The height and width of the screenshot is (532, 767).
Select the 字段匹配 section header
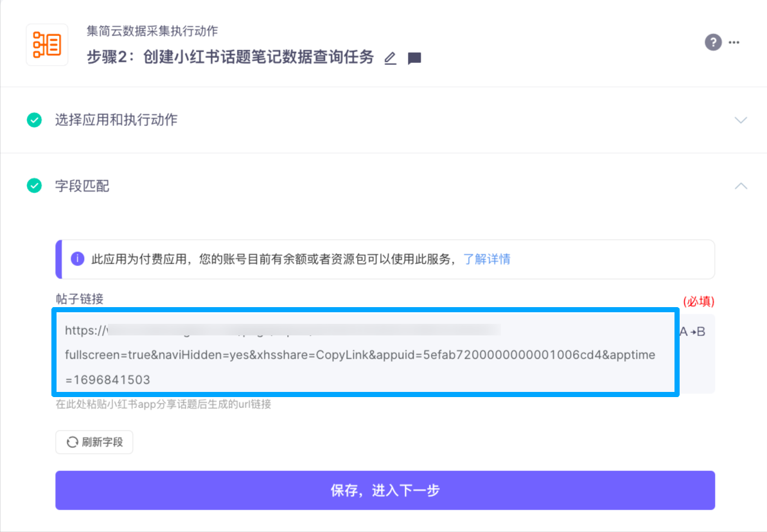pyautogui.click(x=383, y=186)
